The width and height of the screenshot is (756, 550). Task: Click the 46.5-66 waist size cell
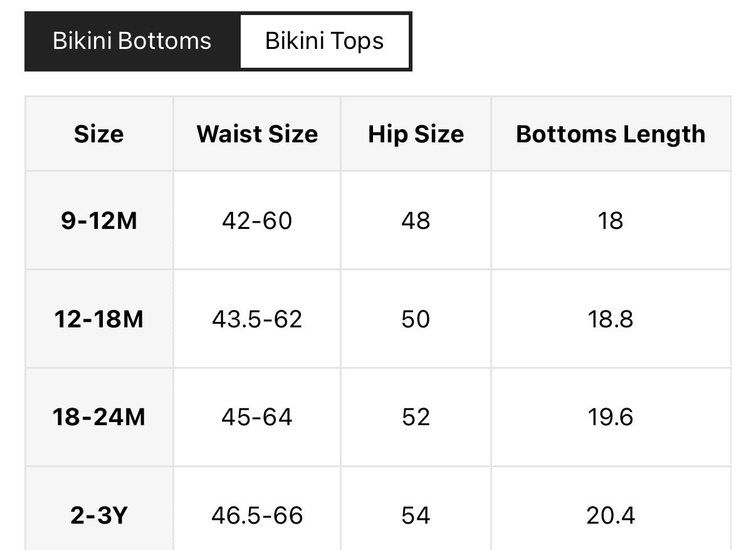[x=257, y=516]
